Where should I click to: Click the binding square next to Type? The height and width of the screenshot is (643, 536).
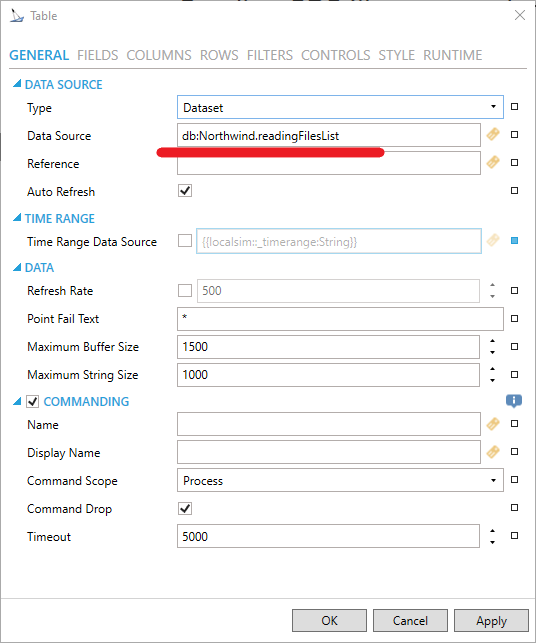514,107
